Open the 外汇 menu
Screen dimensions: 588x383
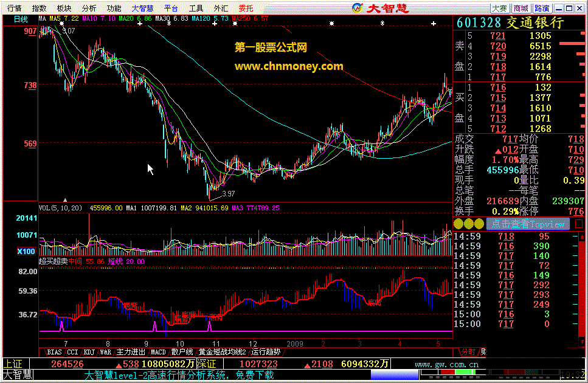[x=221, y=8]
